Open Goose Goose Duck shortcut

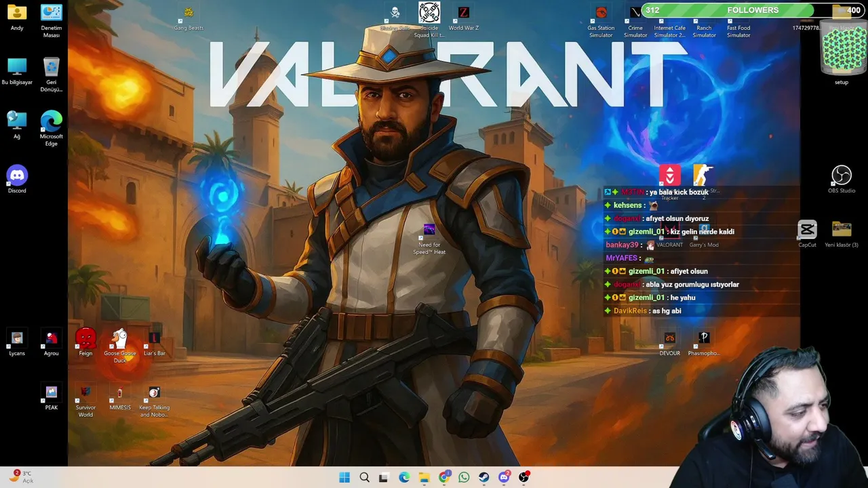tap(120, 338)
